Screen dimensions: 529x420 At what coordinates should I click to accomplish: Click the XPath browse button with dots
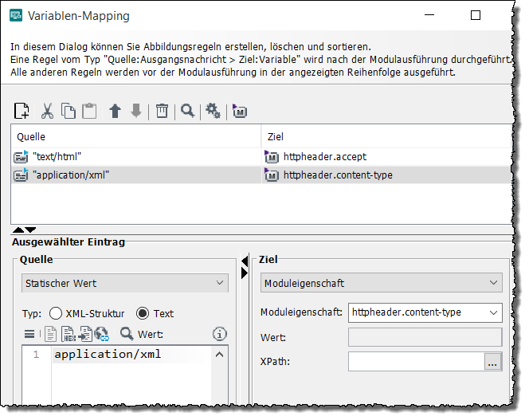(x=492, y=361)
